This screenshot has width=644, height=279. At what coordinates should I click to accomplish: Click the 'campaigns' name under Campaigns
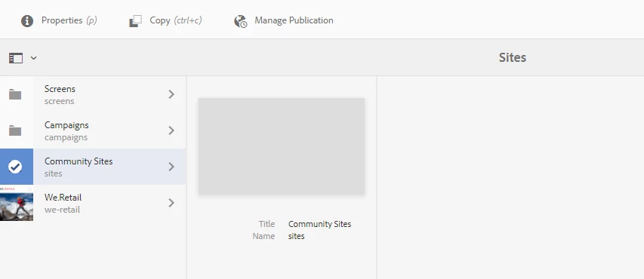coord(66,137)
